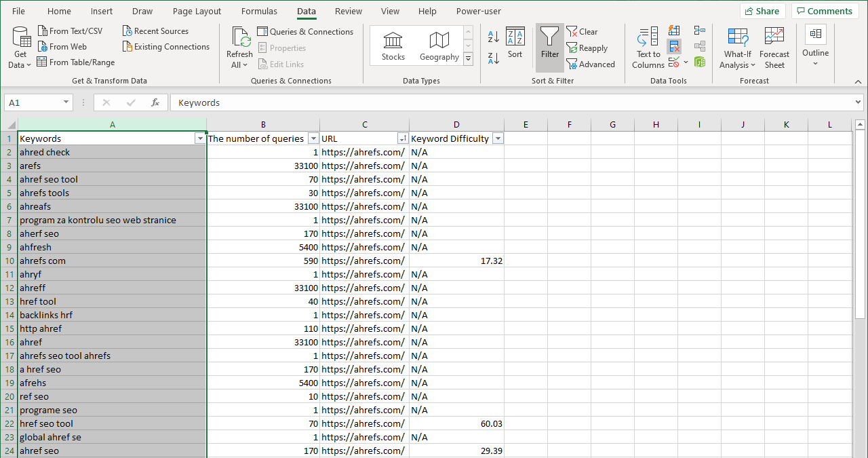Click the Share button
The image size is (868, 458).
763,11
